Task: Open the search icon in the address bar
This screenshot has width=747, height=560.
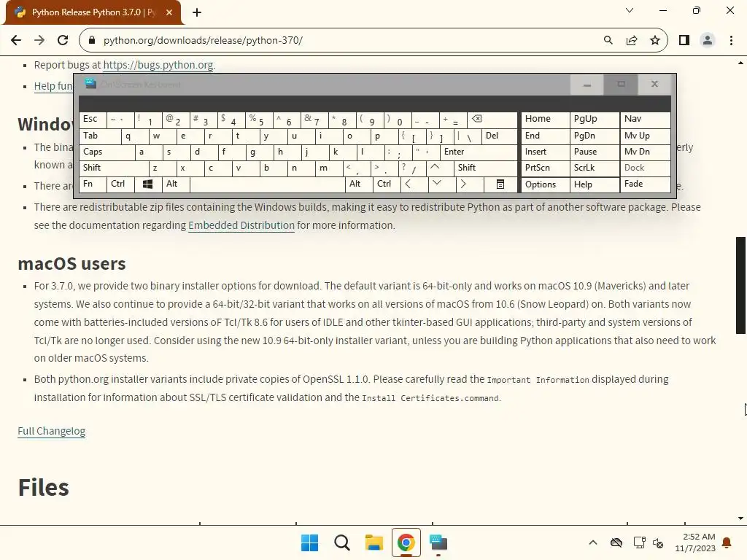Action: tap(608, 40)
